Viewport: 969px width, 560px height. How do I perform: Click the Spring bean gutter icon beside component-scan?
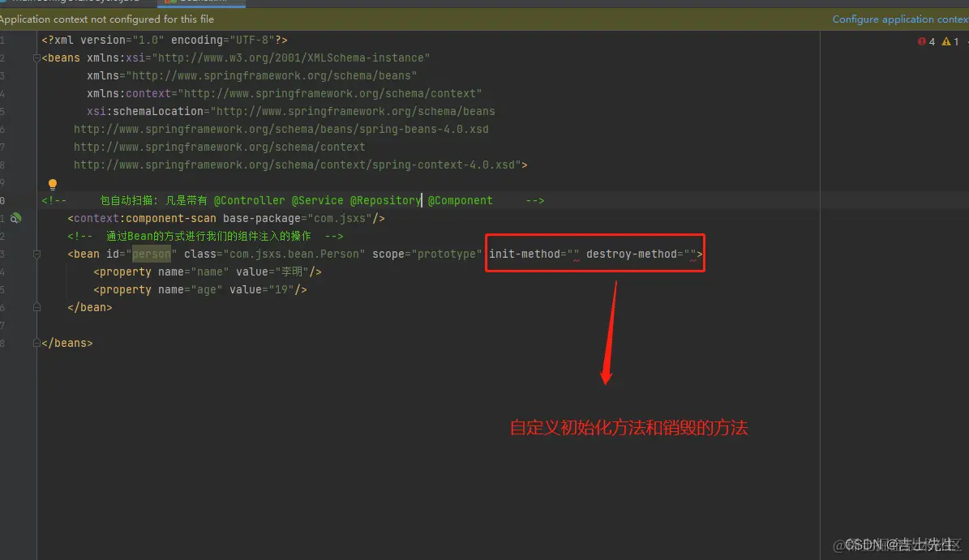(15, 218)
